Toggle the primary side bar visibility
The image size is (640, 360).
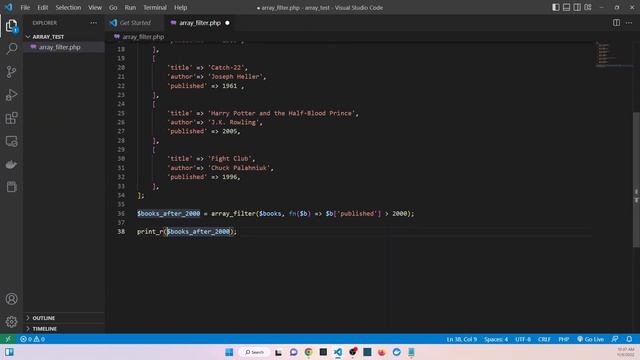click(x=556, y=7)
